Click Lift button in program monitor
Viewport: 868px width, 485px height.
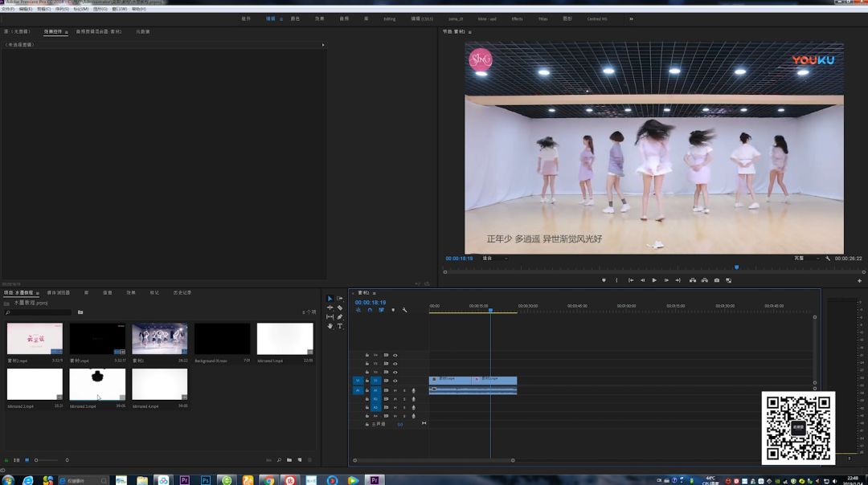coord(693,280)
